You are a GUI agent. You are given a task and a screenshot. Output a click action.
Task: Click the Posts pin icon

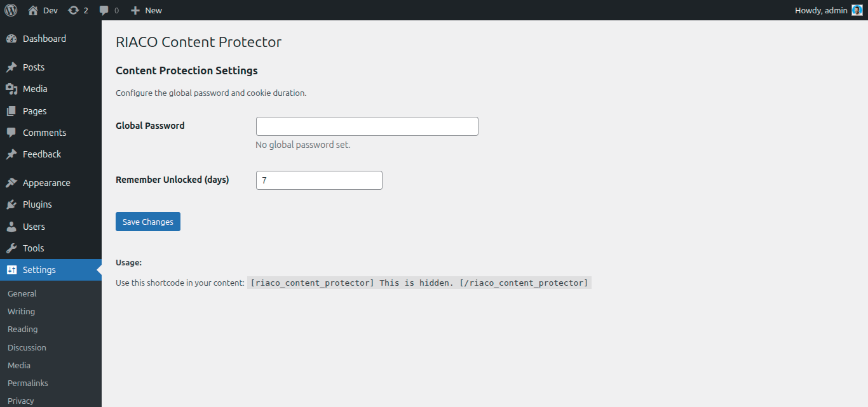[x=11, y=67]
